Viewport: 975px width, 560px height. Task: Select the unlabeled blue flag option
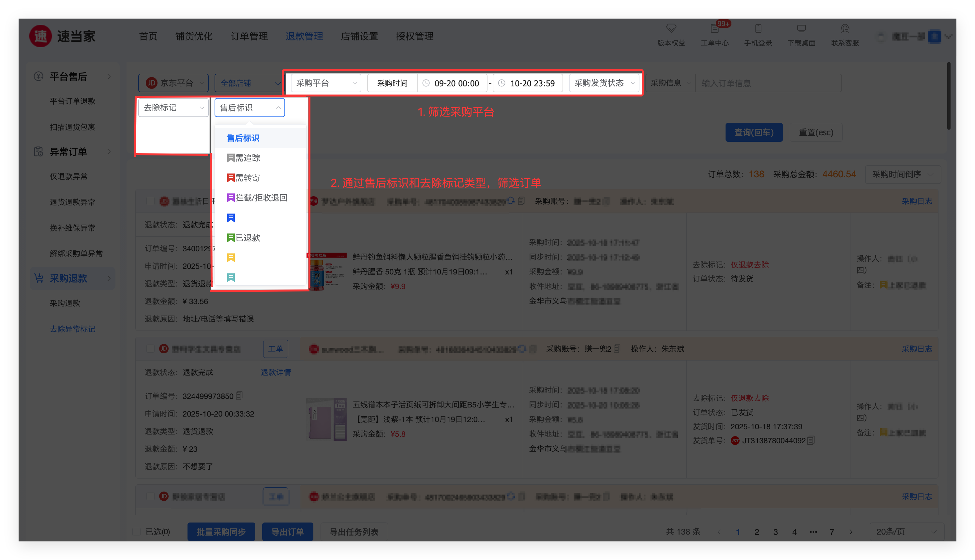pyautogui.click(x=231, y=218)
